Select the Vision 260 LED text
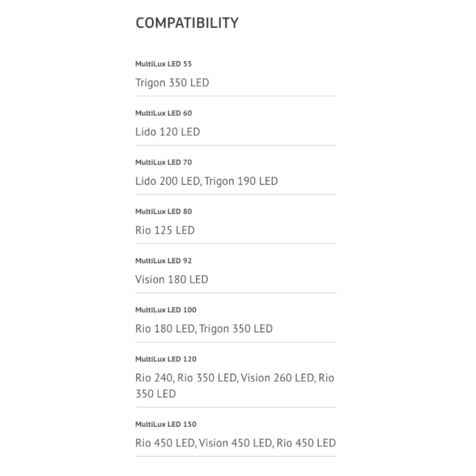The image size is (476, 476). (x=277, y=378)
